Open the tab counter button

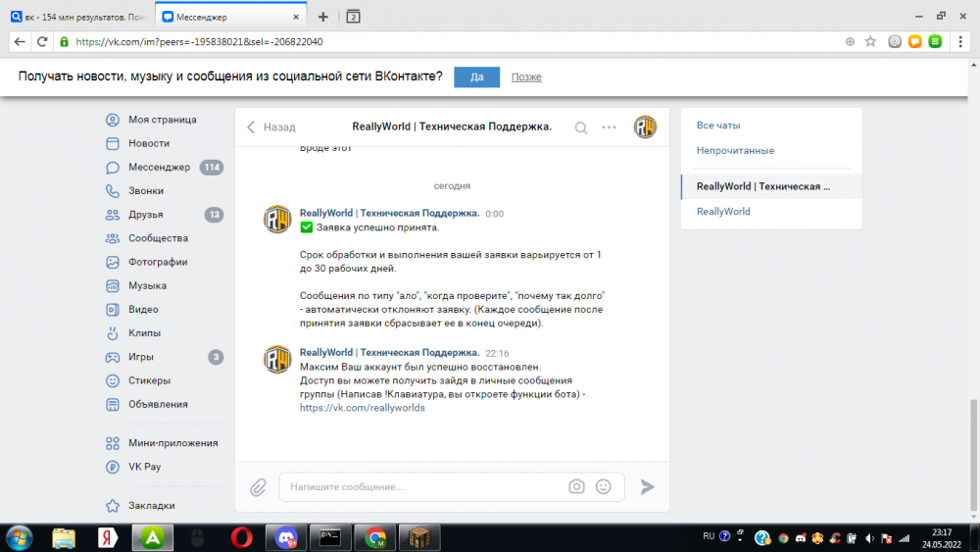click(353, 17)
